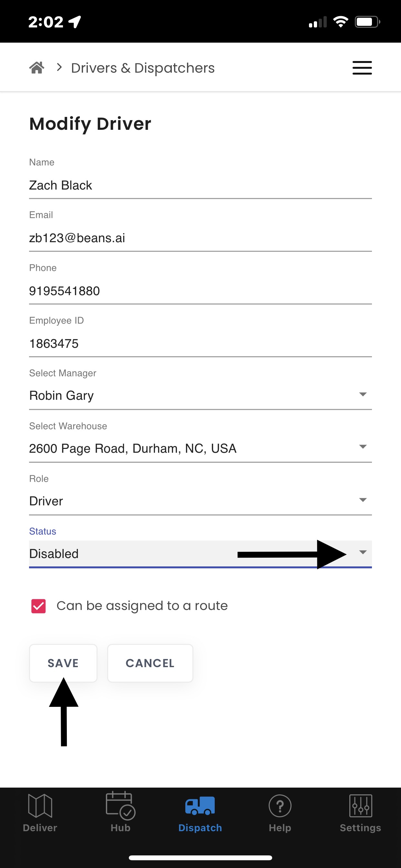Edit the Email field

200,238
